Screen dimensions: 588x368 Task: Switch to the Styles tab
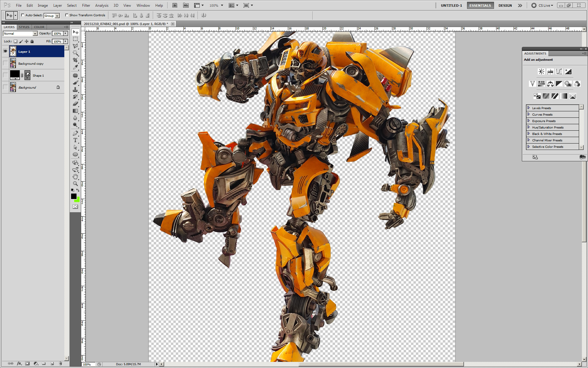coord(24,27)
